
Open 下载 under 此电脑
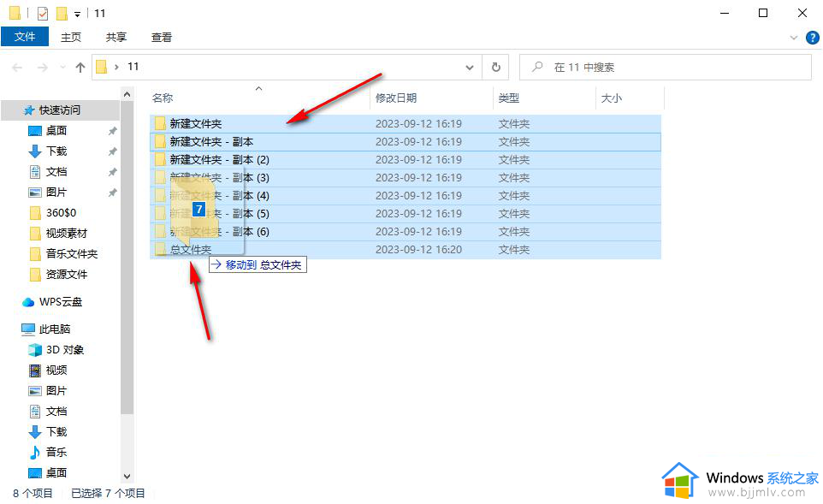[56, 431]
